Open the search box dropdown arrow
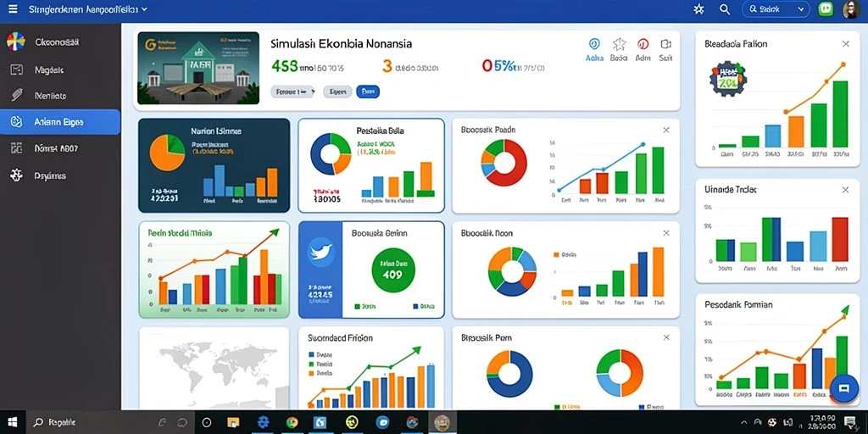Viewport: 868px width, 434px height. coord(800,9)
